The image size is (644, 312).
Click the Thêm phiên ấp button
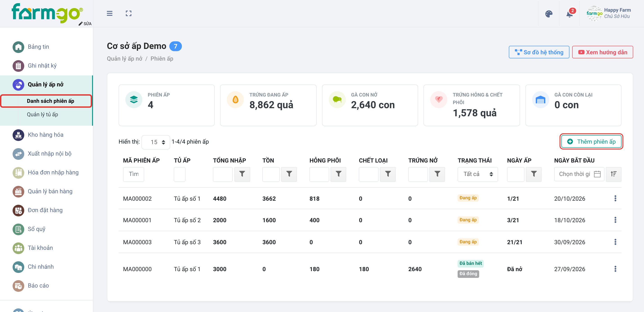tap(591, 141)
